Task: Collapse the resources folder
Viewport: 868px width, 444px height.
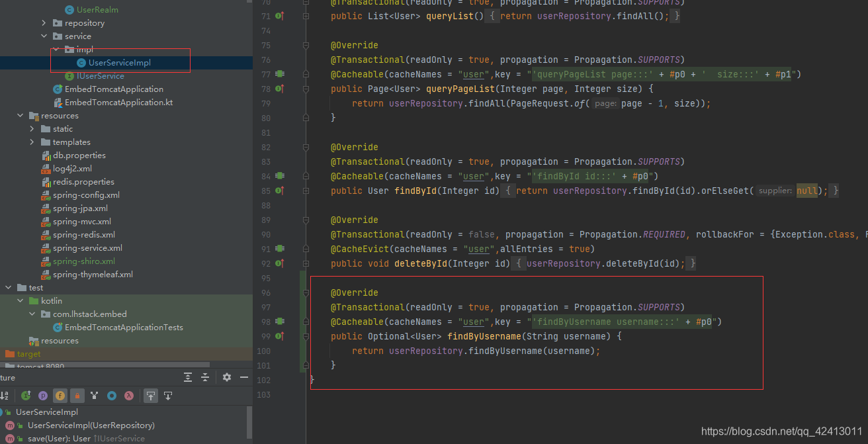Action: (x=21, y=116)
